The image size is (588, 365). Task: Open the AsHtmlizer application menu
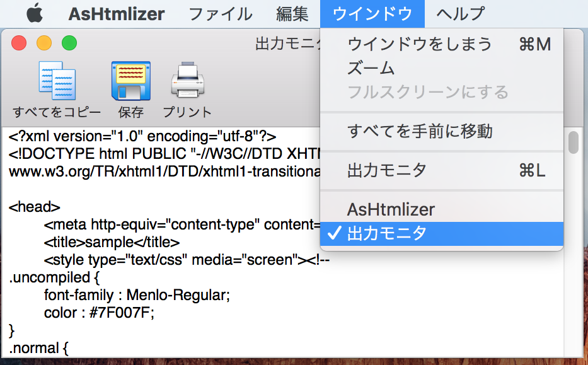coord(117,13)
